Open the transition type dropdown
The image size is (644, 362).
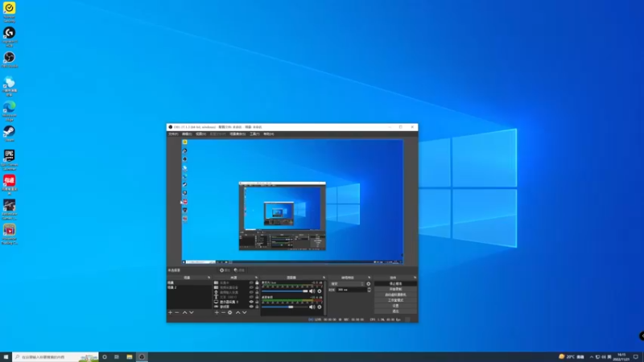(348, 284)
